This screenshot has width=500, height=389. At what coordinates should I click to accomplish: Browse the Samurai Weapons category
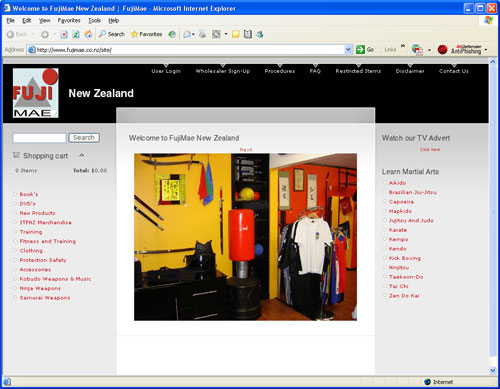45,298
